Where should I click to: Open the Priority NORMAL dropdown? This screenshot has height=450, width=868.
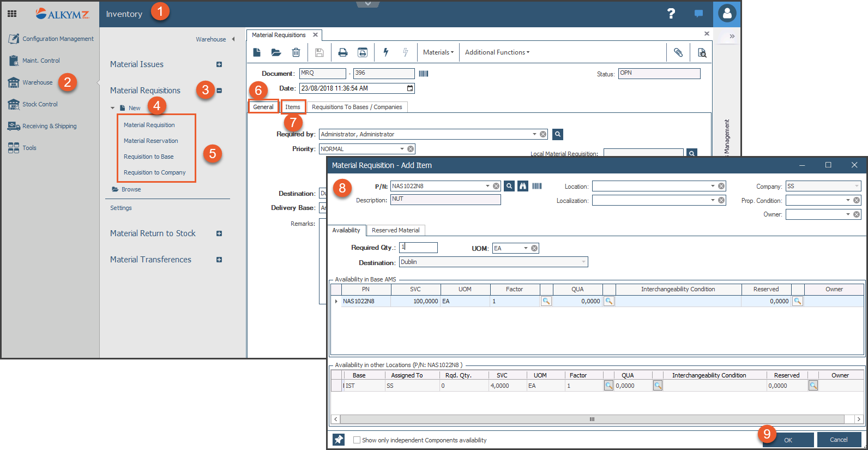402,149
